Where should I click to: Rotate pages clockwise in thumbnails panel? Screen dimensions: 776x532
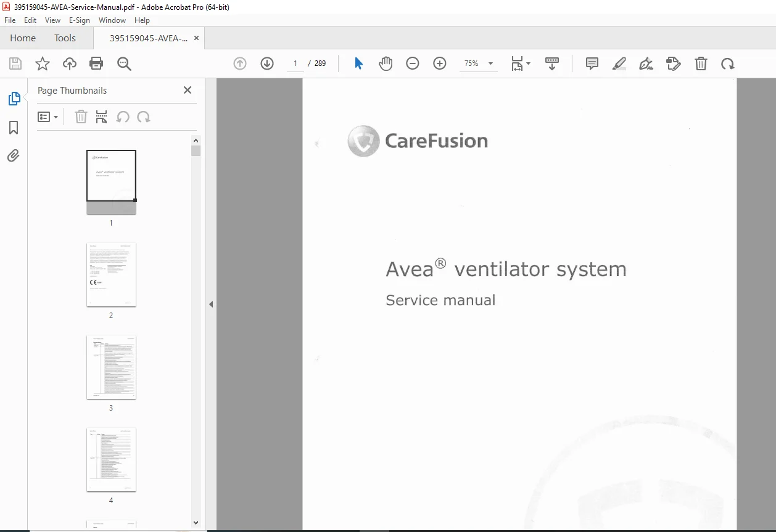click(x=144, y=117)
